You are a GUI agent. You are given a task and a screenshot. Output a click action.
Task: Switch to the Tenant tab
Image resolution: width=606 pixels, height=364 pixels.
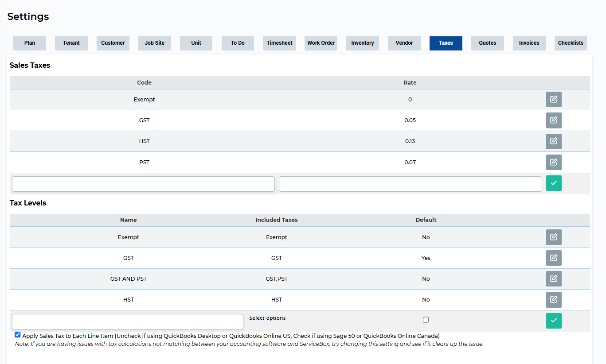(71, 43)
